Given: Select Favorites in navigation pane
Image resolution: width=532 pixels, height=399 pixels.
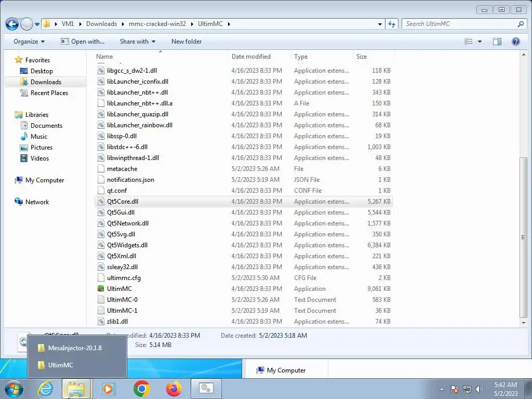Looking at the screenshot, I should coord(37,60).
